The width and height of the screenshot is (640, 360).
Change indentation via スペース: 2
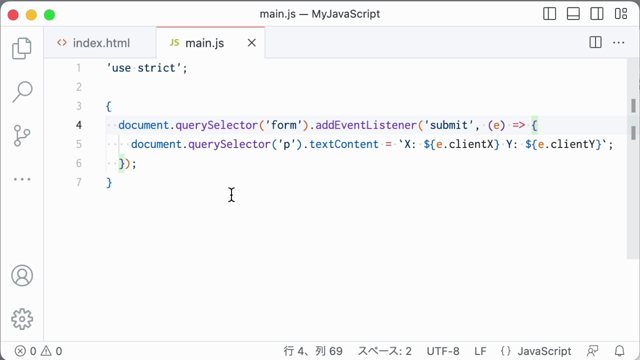pos(384,351)
